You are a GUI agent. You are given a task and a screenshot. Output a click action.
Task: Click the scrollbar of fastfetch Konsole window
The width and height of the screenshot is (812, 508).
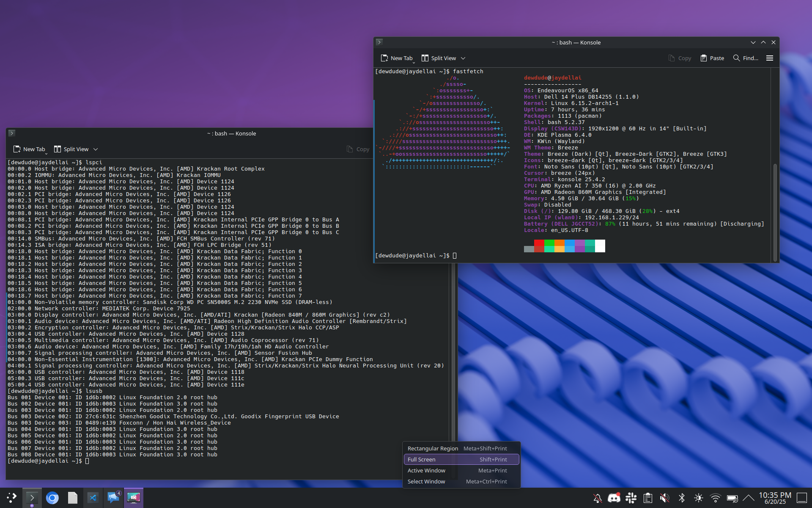pos(775,212)
